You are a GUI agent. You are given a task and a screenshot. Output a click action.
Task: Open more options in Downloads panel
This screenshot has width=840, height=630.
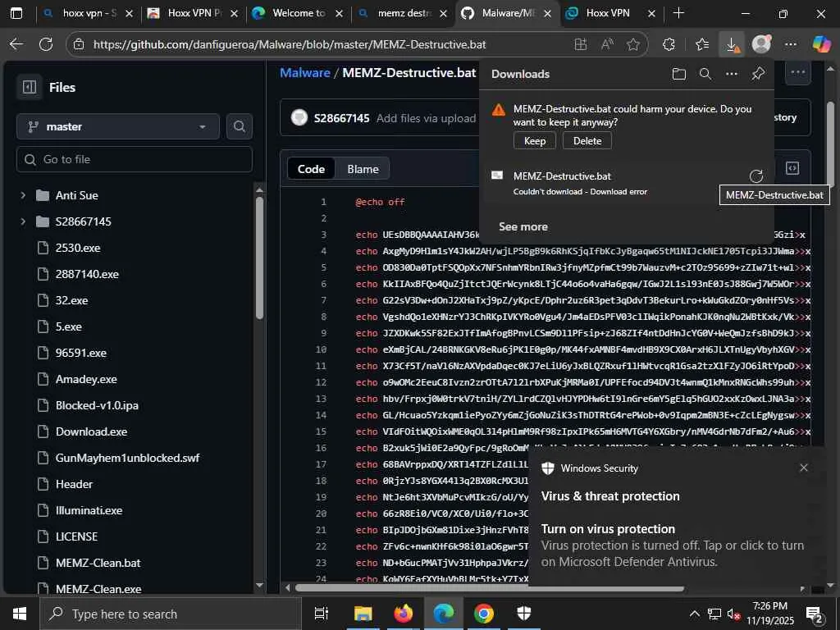[x=732, y=74]
